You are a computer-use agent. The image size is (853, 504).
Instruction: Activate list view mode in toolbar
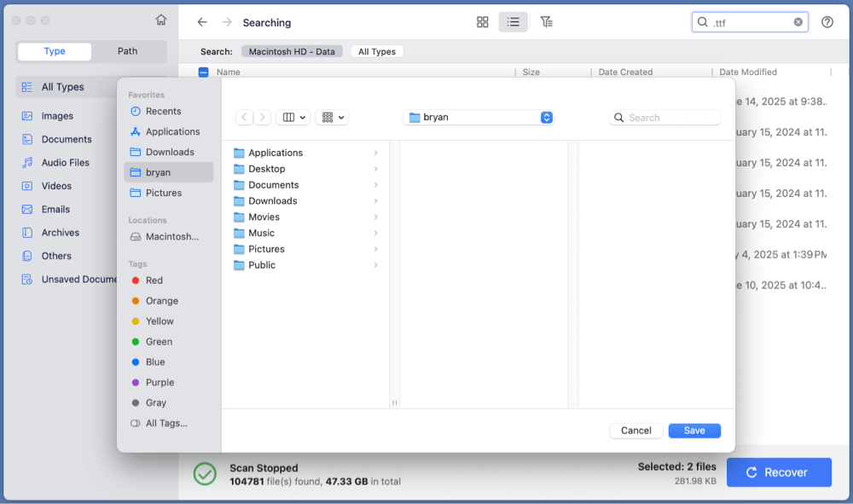coord(513,22)
